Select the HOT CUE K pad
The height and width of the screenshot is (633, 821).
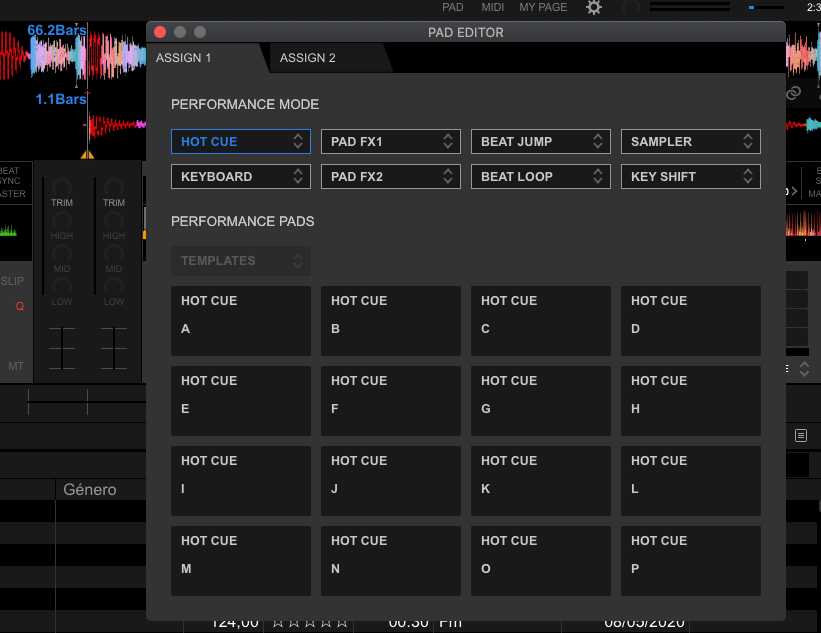click(x=541, y=481)
